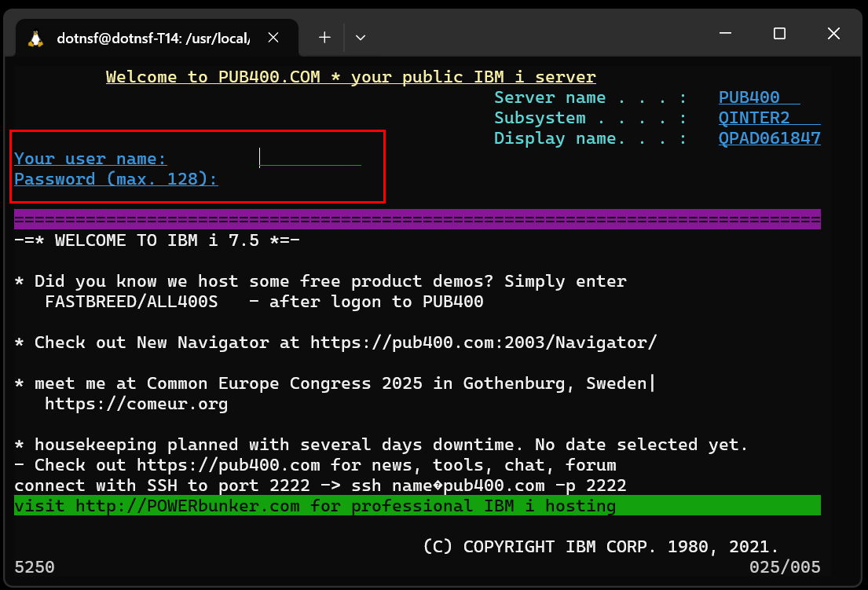Close the terminal window

(x=833, y=33)
